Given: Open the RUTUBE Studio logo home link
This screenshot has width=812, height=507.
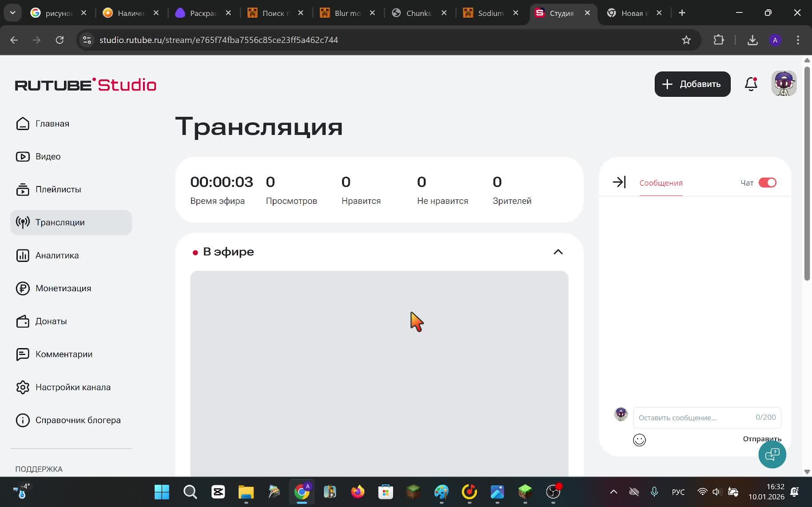Looking at the screenshot, I should (x=86, y=84).
